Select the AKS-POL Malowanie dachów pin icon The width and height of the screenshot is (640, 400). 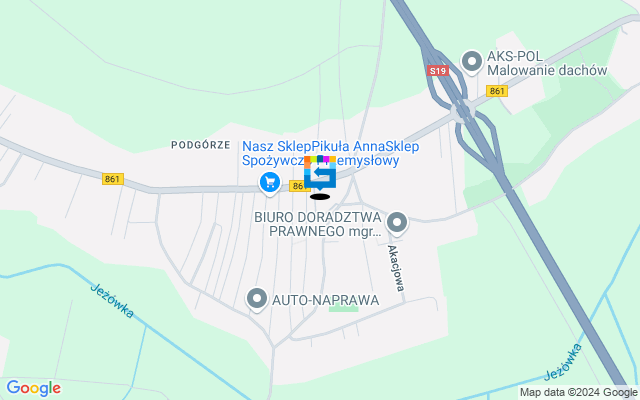[472, 63]
